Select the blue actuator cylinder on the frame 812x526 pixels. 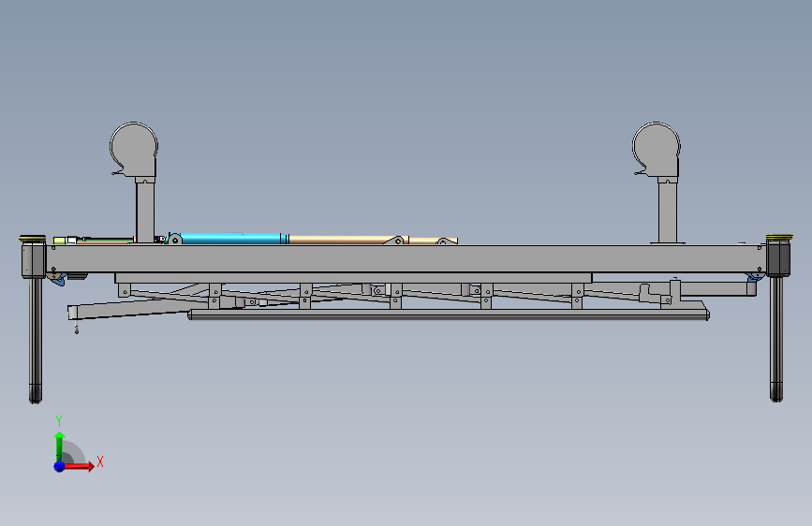coord(233,239)
